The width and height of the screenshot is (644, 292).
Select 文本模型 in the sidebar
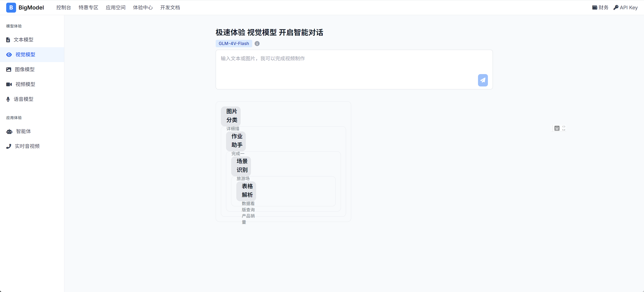tap(32, 40)
